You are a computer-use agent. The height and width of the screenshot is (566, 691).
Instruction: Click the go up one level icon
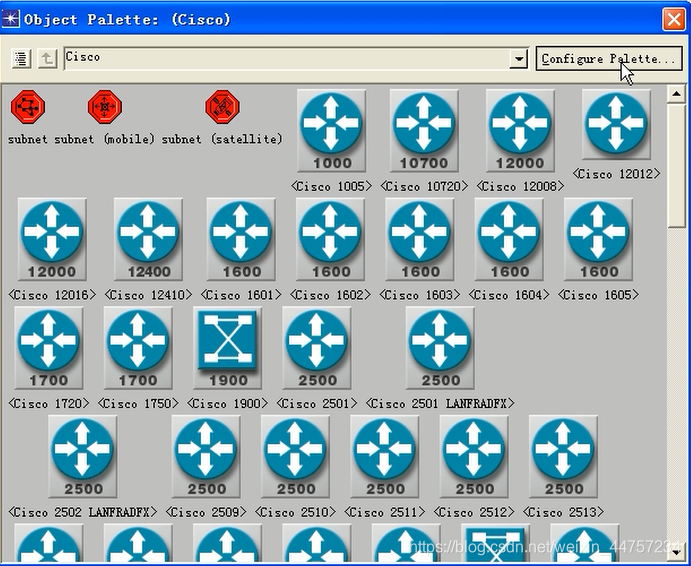tap(47, 59)
